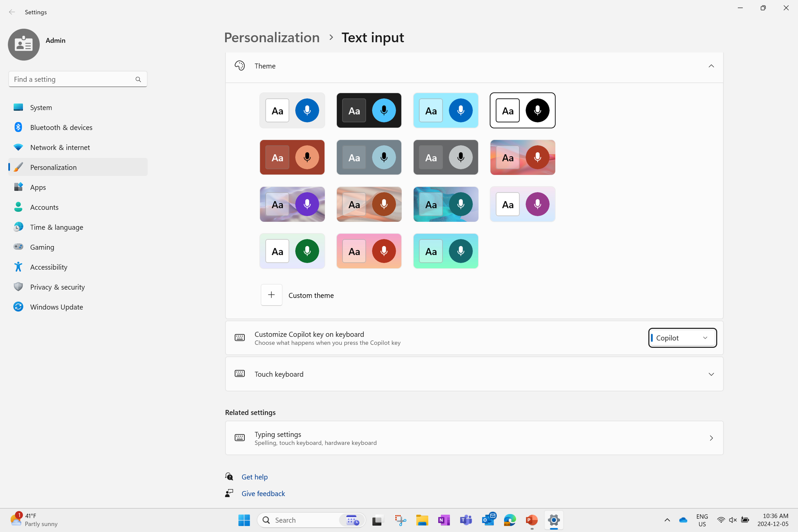Collapse the Theme section

(x=711, y=66)
